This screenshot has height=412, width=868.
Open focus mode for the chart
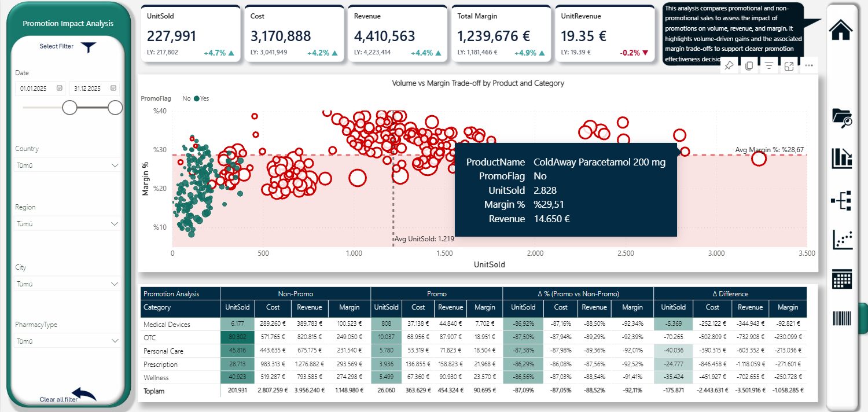point(789,66)
